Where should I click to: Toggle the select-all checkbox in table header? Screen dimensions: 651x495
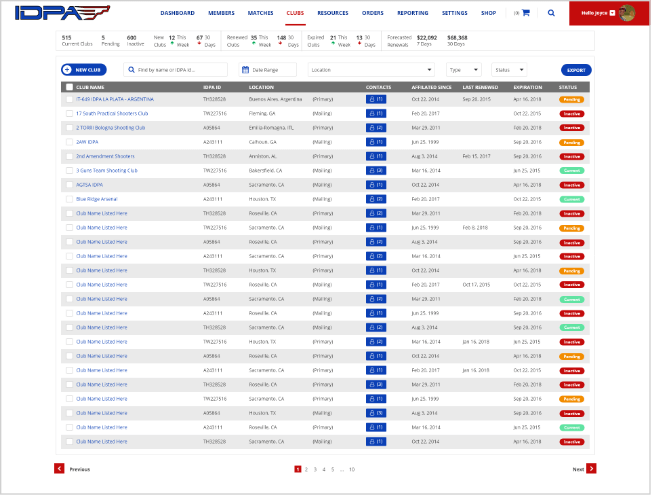point(69,87)
